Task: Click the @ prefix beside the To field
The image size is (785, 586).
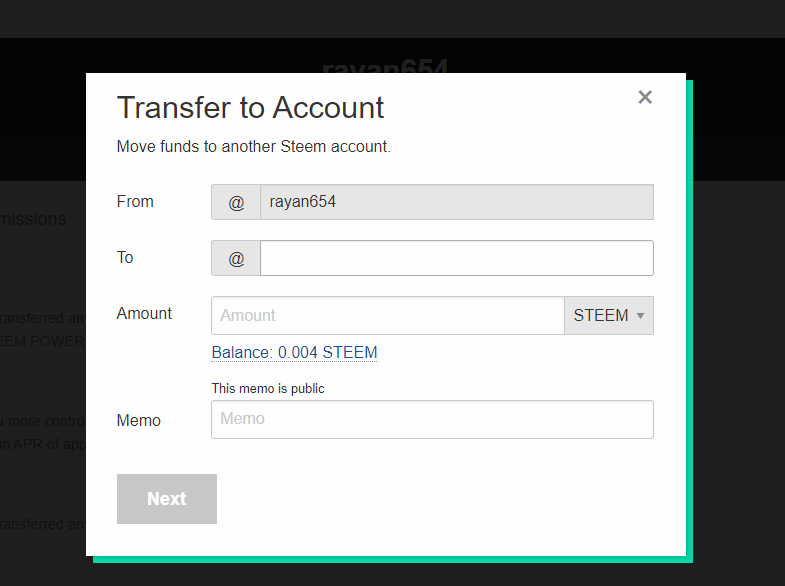Action: 236,258
